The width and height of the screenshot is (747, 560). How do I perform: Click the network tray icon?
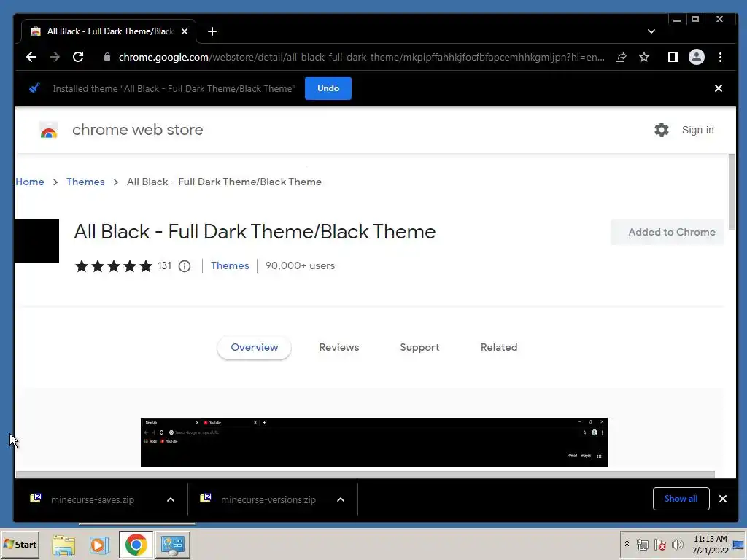point(642,545)
